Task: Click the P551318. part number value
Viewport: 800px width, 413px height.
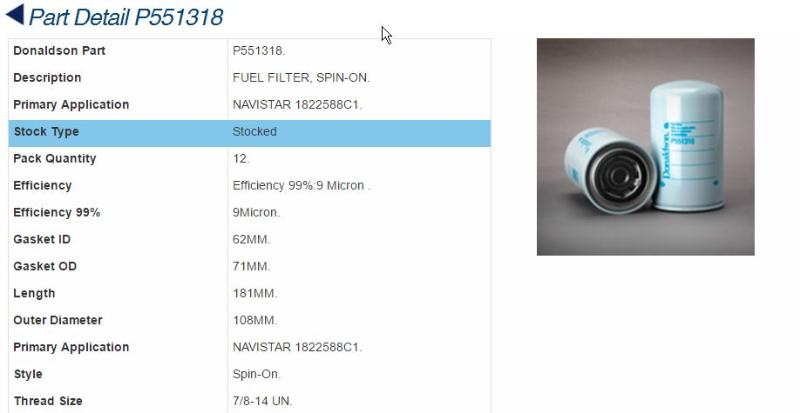Action: (259, 51)
